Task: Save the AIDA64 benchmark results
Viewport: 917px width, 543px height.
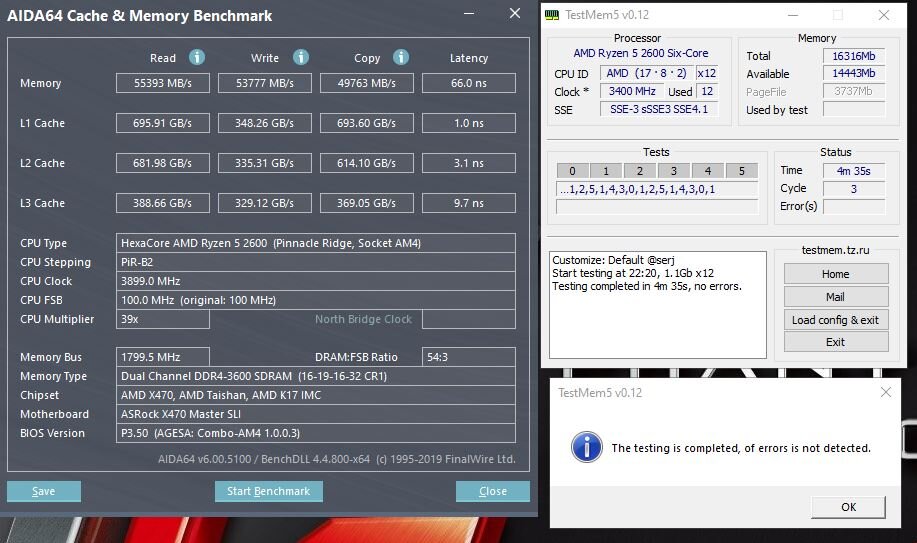Action: pos(44,492)
